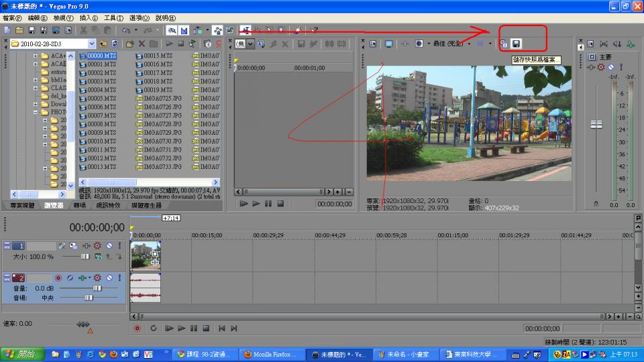This screenshot has width=644, height=362.
Task: Click the 音量 volume slider on track 2
Action: [x=97, y=288]
